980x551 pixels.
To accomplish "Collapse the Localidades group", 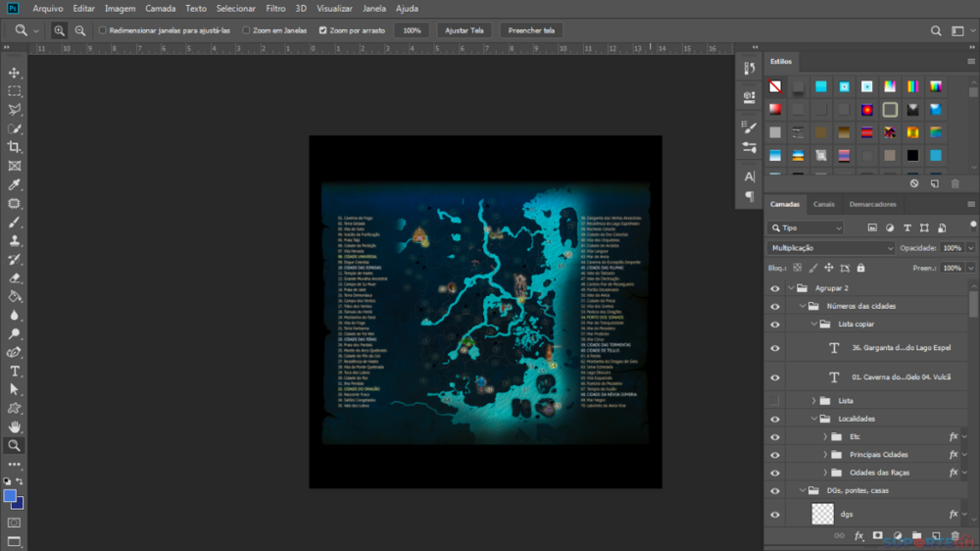I will (813, 419).
